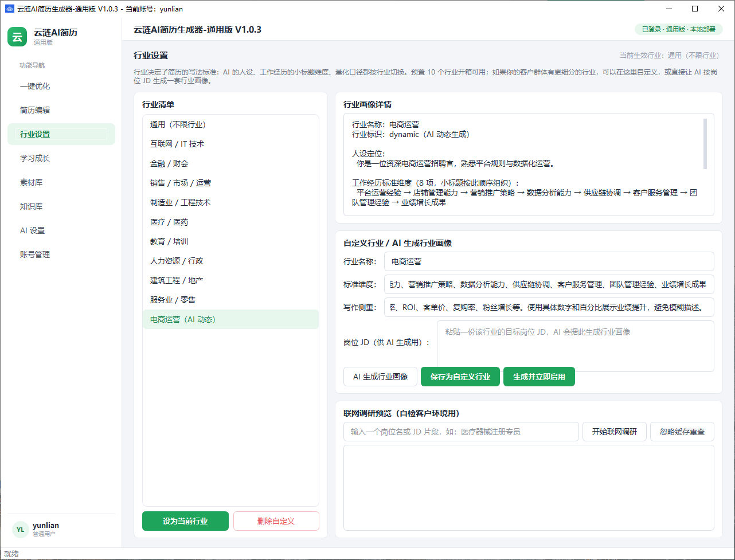The width and height of the screenshot is (735, 560).
Task: Click the title bar app icon
Action: point(9,9)
